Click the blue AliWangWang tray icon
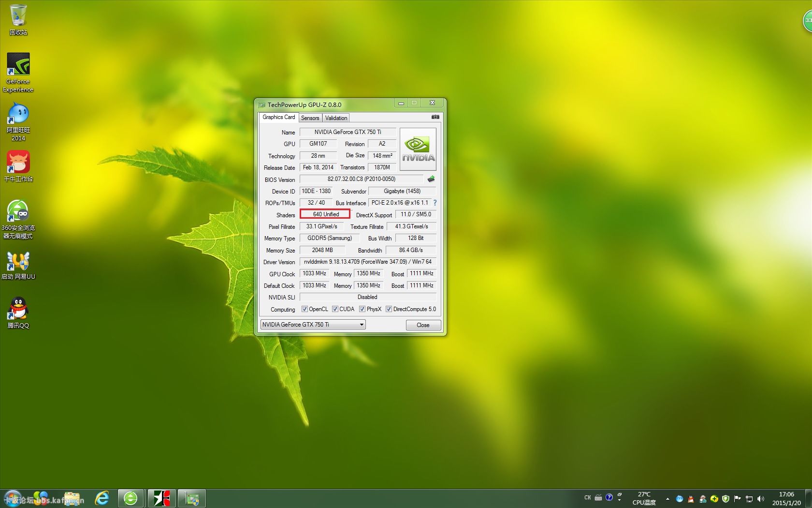Image resolution: width=812 pixels, height=508 pixels. tap(679, 498)
